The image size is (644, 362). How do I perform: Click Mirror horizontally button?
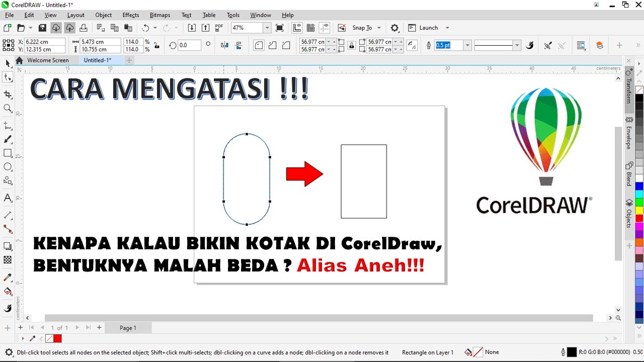[x=224, y=45]
